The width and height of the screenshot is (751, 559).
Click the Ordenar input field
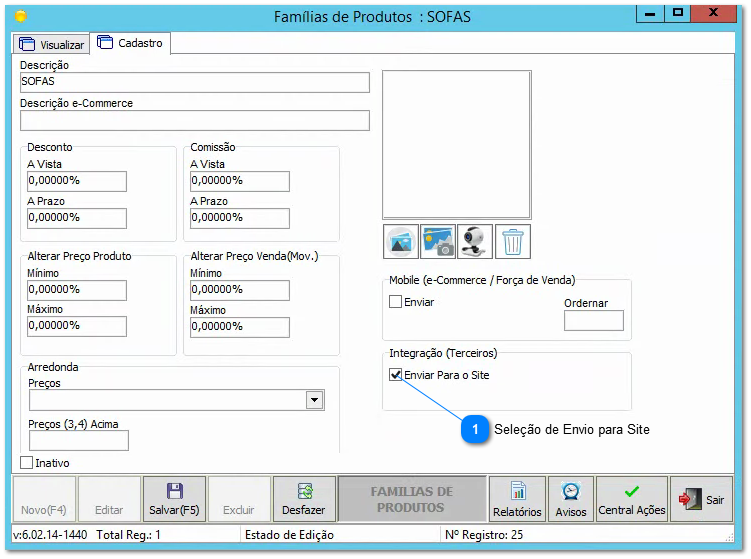(594, 320)
